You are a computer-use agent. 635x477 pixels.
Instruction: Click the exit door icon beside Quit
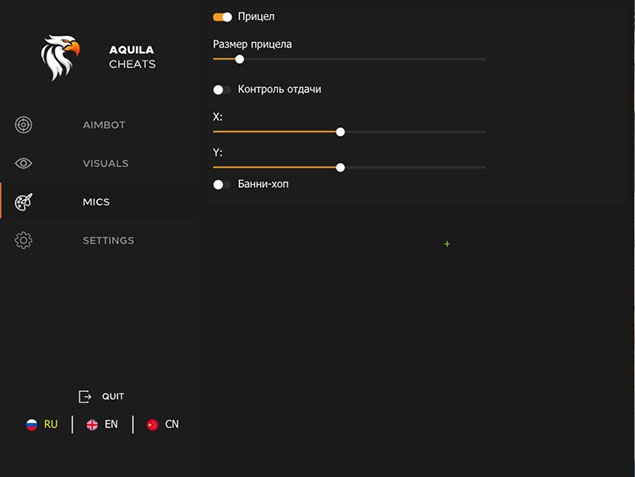[85, 396]
